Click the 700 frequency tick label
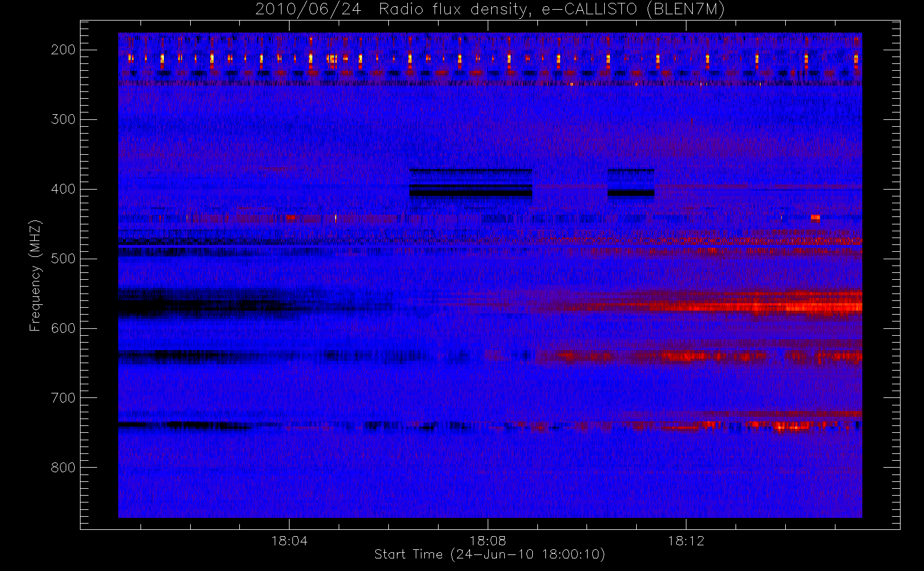 (x=63, y=398)
